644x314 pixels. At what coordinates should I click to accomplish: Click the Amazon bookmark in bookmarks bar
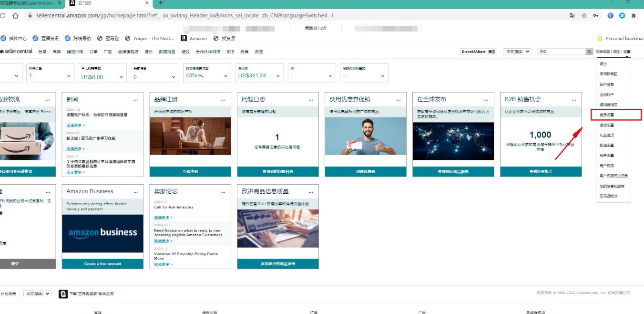(x=194, y=38)
